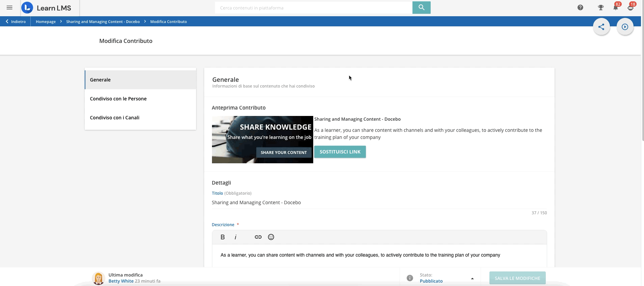
Task: Open the help question mark icon
Action: click(580, 7)
